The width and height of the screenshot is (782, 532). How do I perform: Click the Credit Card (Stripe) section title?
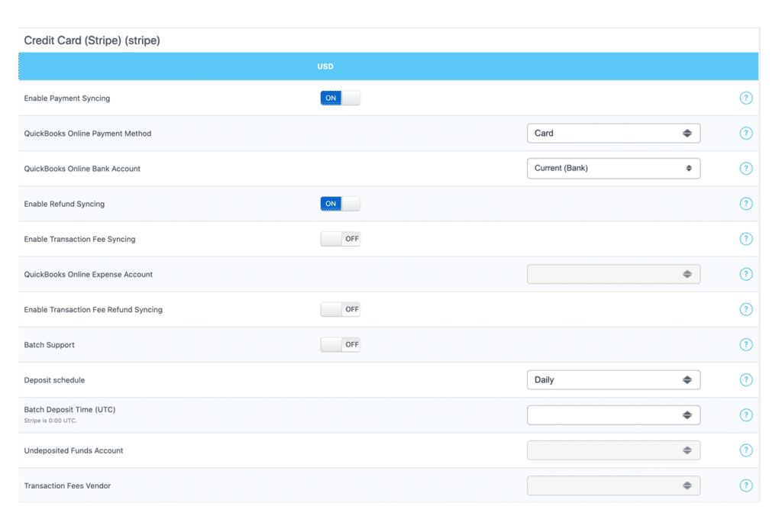pyautogui.click(x=92, y=40)
